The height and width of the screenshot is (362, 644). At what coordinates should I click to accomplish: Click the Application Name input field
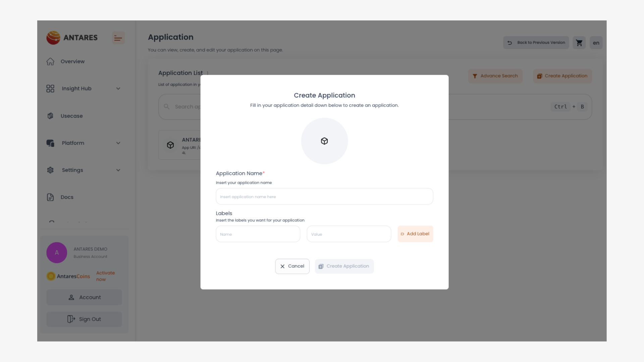click(x=324, y=197)
